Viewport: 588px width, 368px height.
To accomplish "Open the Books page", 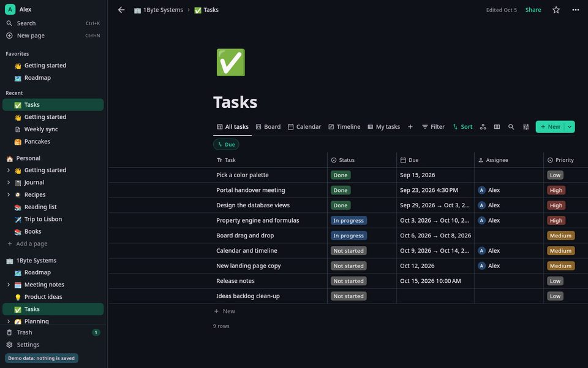I will [53, 232].
